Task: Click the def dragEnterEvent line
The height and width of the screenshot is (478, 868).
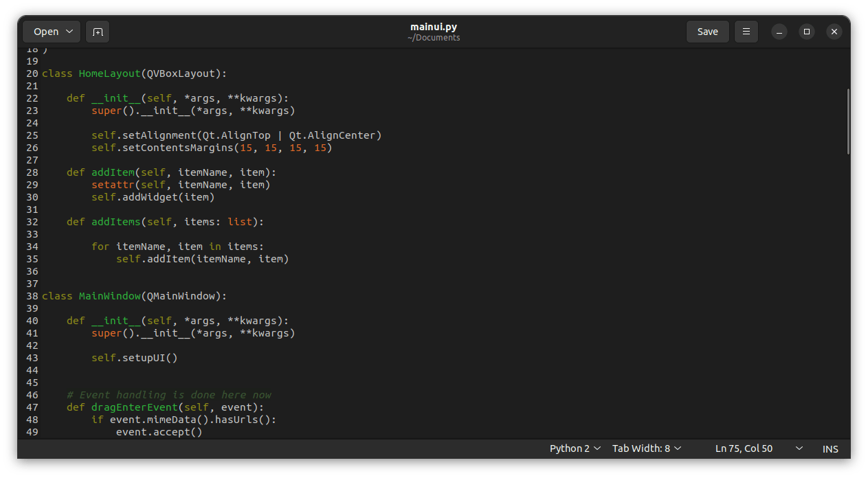Action: [x=165, y=407]
